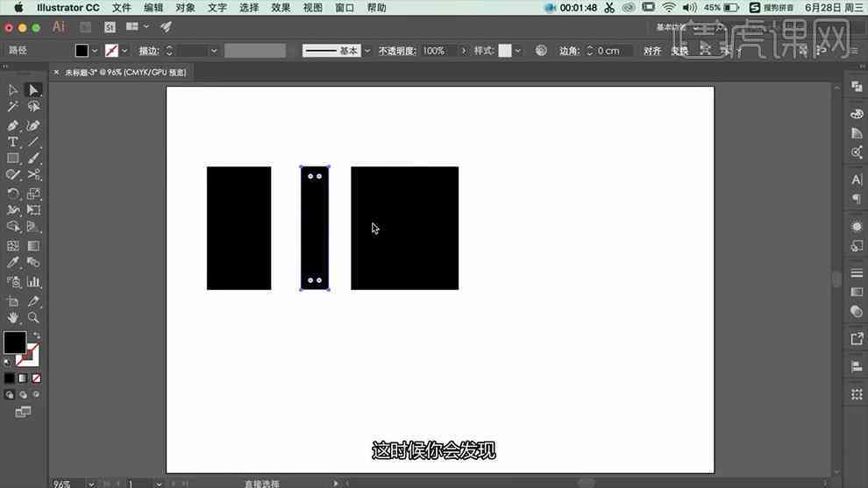Click the Stock St icon
Screen dimensions: 868x488
pyautogui.click(x=110, y=26)
